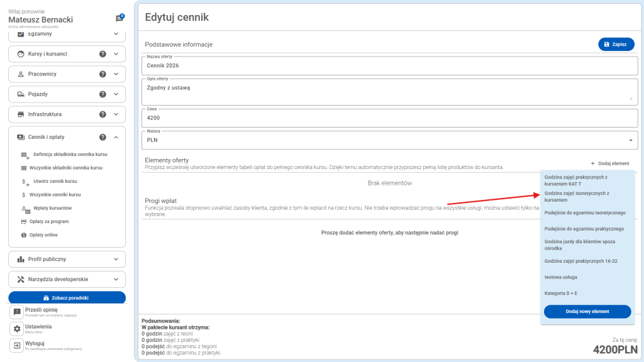Expand the Profil publiczny section
The width and height of the screenshot is (644, 362).
click(x=116, y=259)
